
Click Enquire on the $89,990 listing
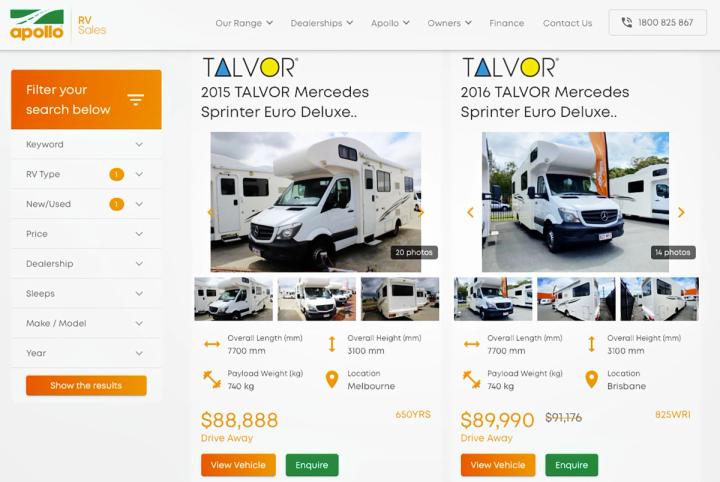pyautogui.click(x=572, y=465)
